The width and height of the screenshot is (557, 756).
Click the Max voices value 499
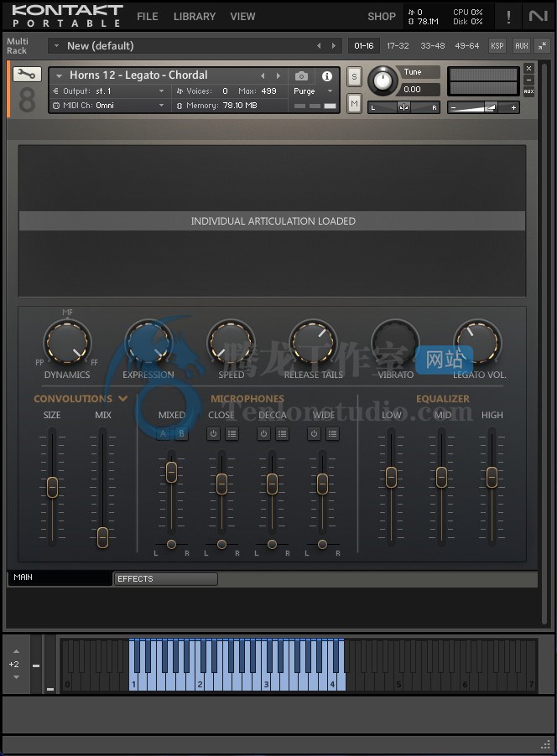coord(268,91)
